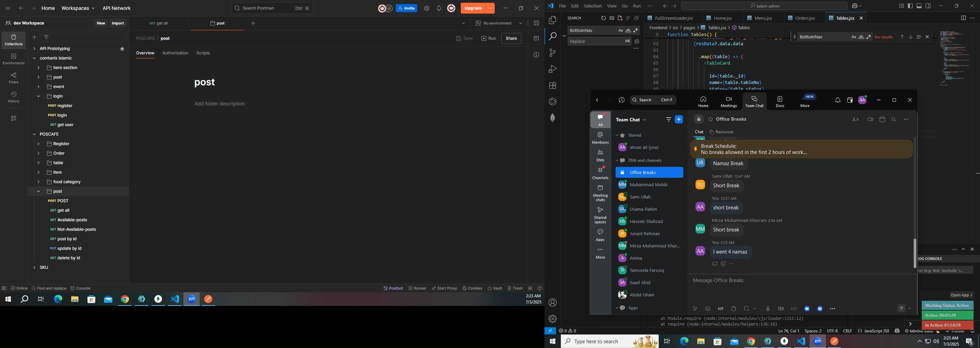This screenshot has width=980, height=348.
Task: Open Mentions in the Zoom sidebar
Action: (x=600, y=138)
